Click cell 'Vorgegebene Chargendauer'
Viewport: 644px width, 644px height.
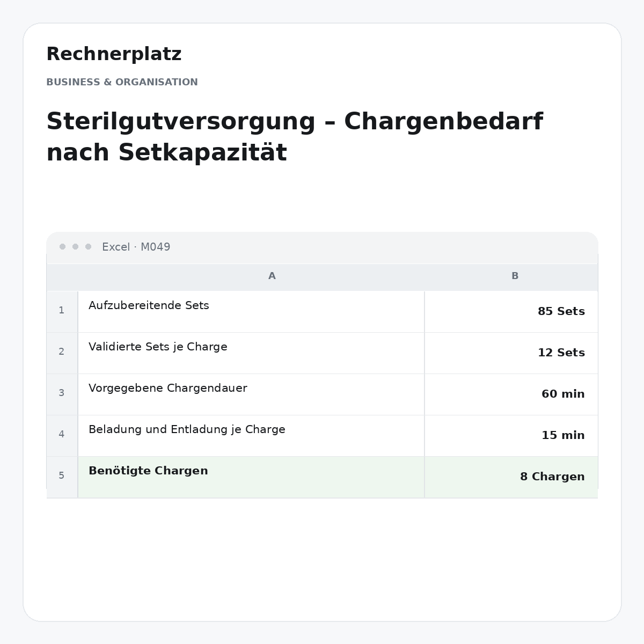251,394
